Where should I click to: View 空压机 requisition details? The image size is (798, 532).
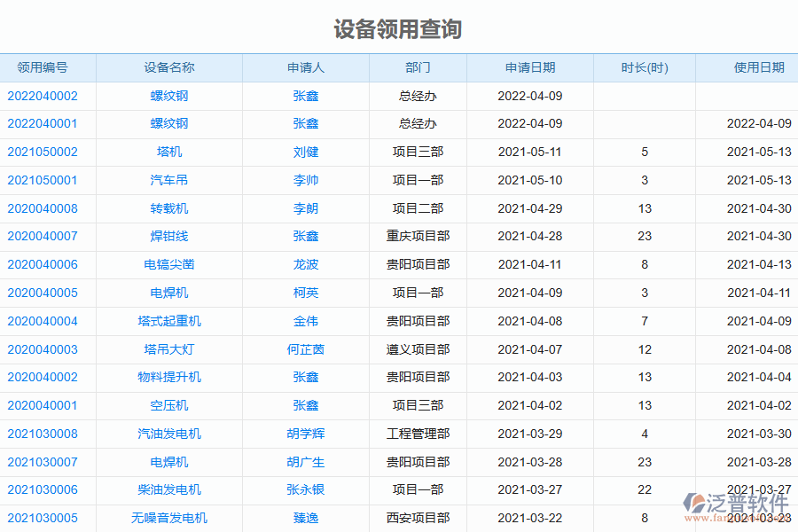tap(171, 405)
